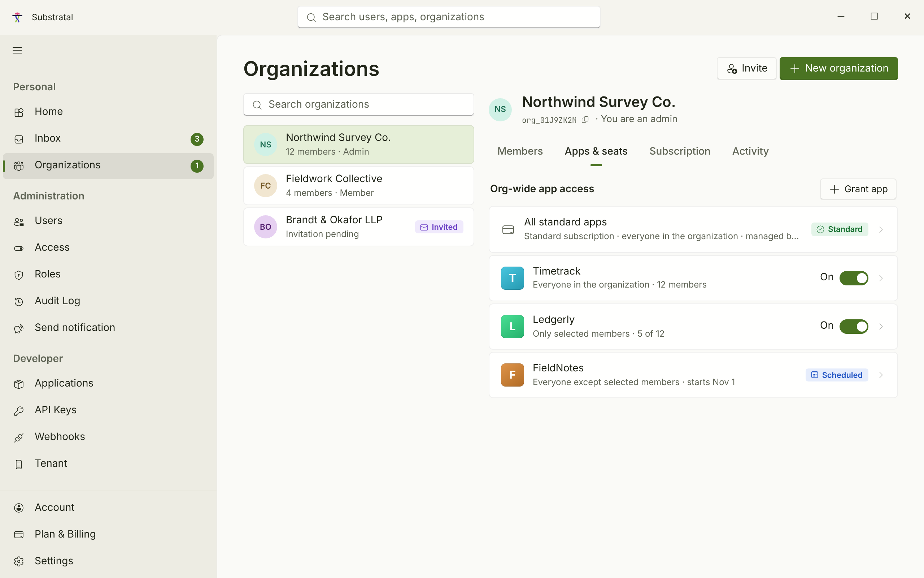This screenshot has width=924, height=578.
Task: Click the FC avatar of Fieldwork Collective
Action: point(266,186)
